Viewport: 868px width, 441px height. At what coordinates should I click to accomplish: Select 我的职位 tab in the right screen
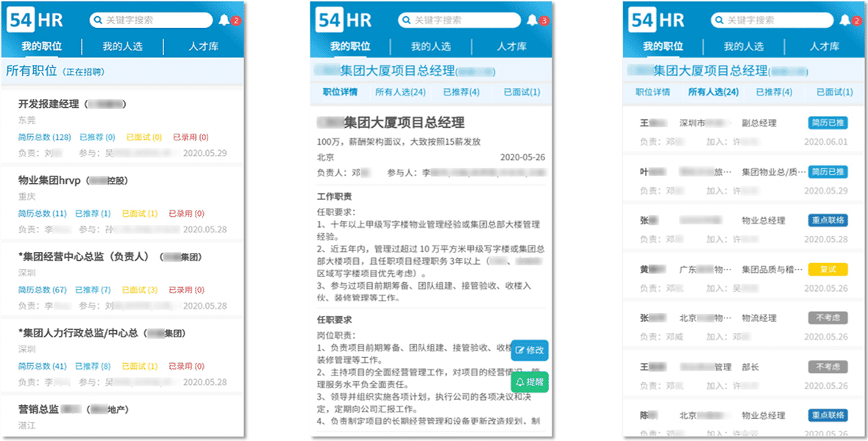(663, 46)
